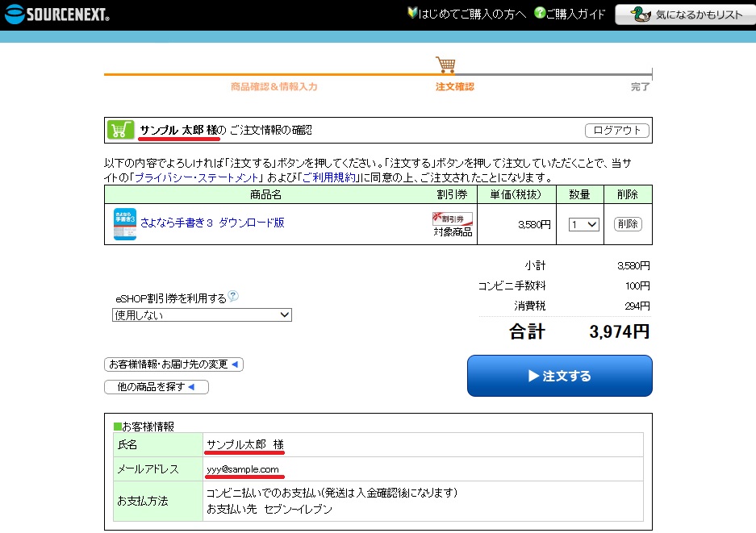
Task: Click the email yyy@sample.com
Action: (243, 469)
